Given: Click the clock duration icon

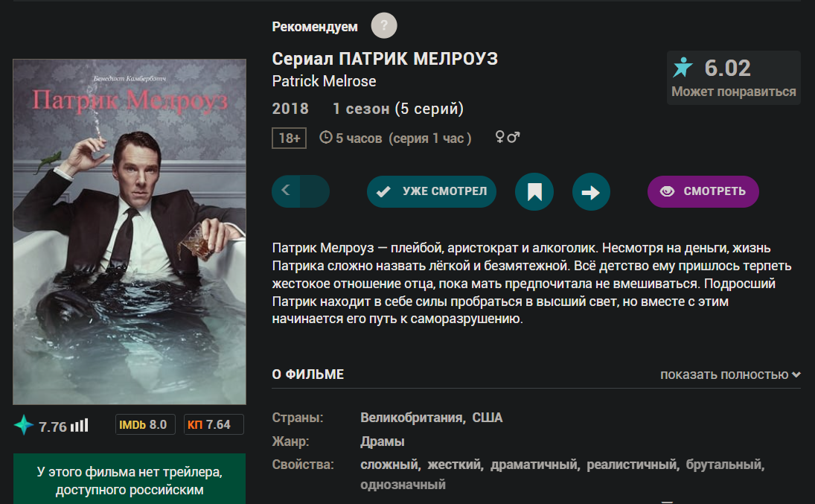Looking at the screenshot, I should coord(326,137).
